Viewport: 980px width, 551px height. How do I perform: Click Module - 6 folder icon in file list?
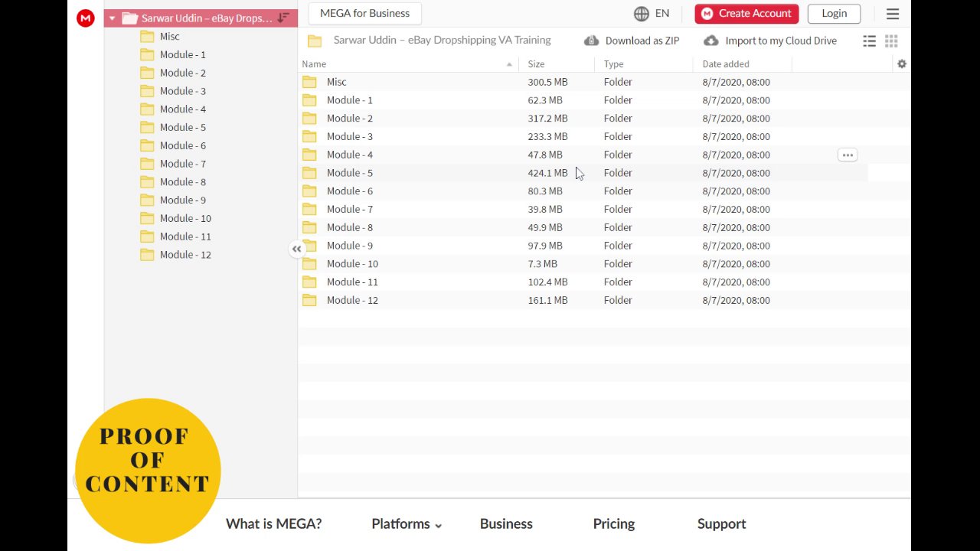309,191
